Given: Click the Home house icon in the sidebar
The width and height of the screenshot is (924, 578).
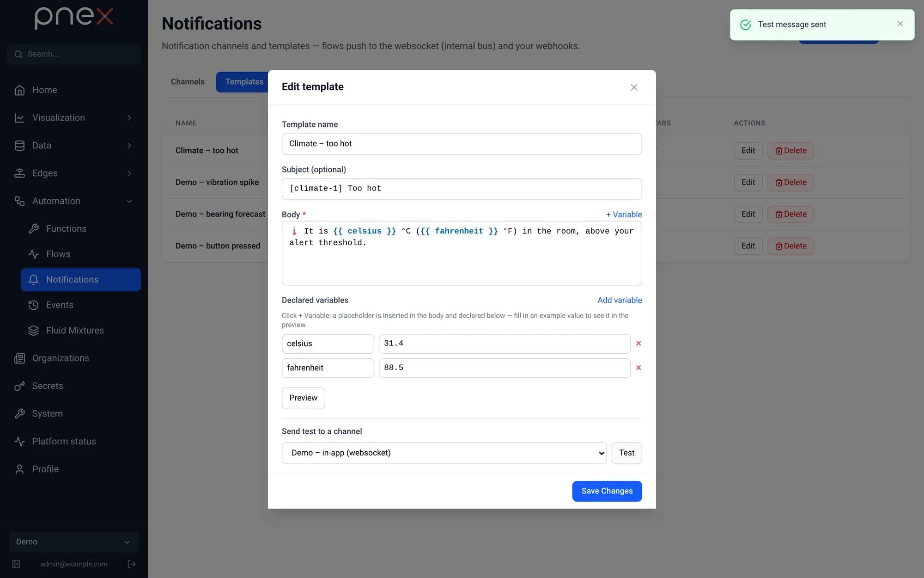Looking at the screenshot, I should pos(19,90).
